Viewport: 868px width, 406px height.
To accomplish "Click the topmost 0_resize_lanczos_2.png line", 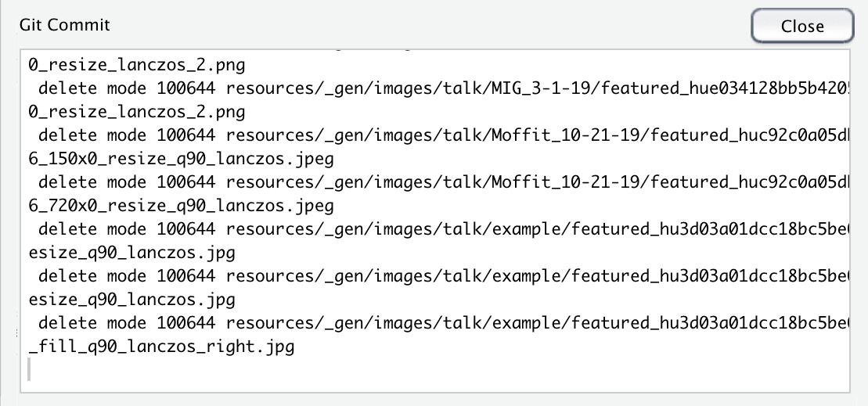I will (x=137, y=65).
